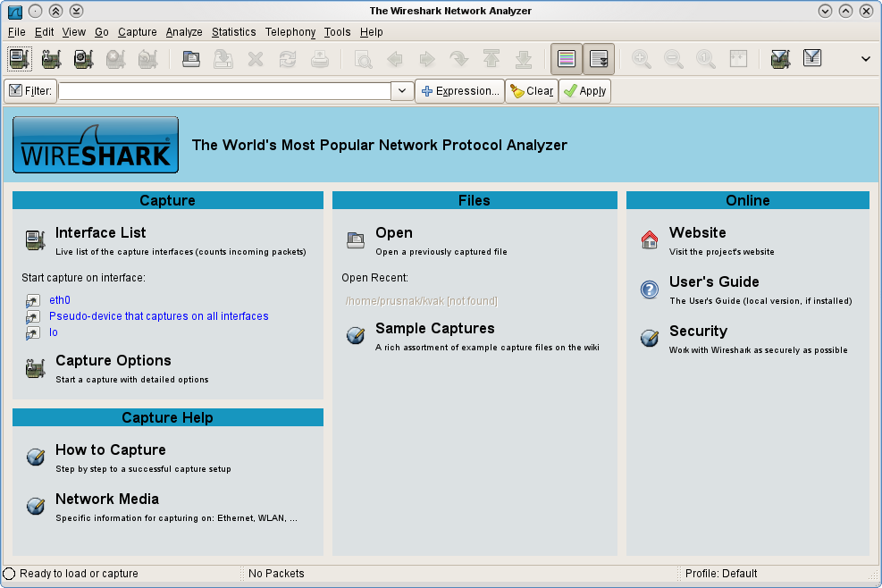Click the expert info circle in status bar
Screen dimensions: 882x588
click(9, 574)
